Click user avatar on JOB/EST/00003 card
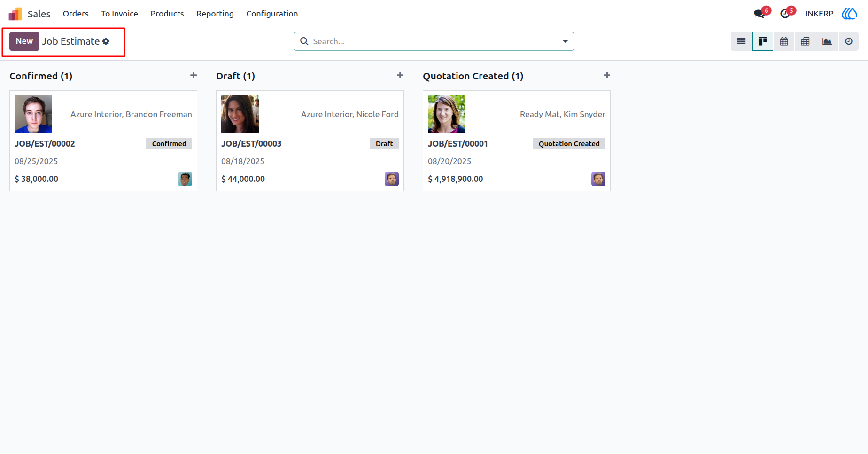Image resolution: width=868 pixels, height=454 pixels. [392, 179]
